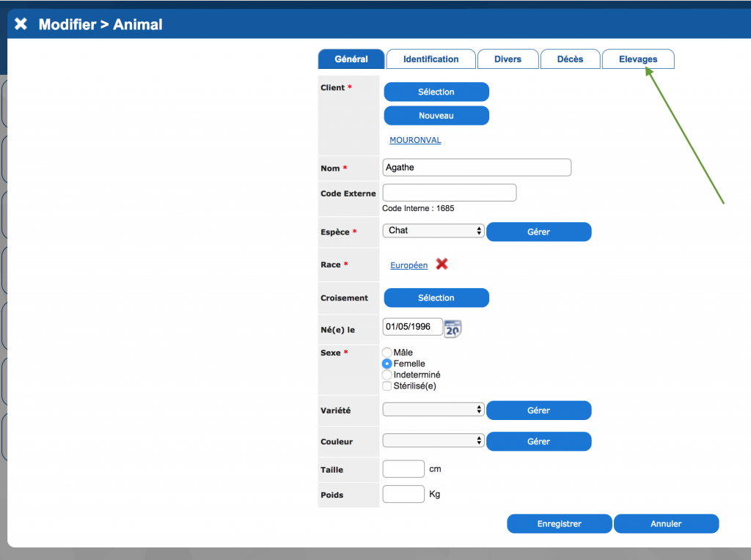Open the empty Variété dropdown
The image size is (751, 560).
[431, 409]
